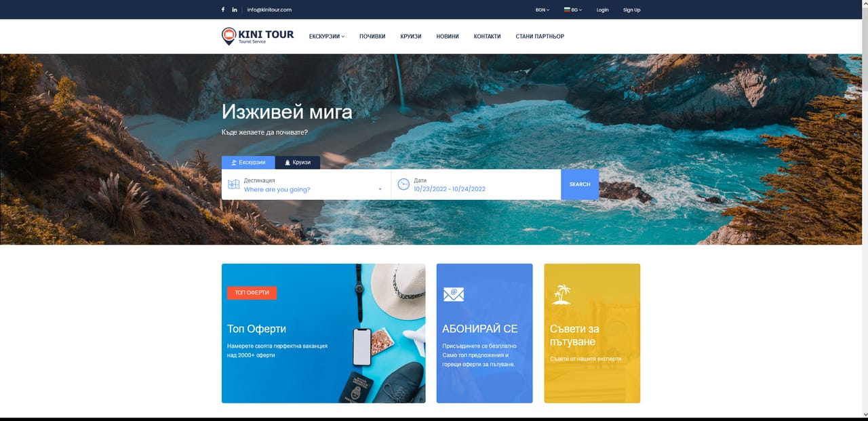The image size is (868, 421).
Task: Open the Съвети за пътуване card heading
Action: coord(574,335)
